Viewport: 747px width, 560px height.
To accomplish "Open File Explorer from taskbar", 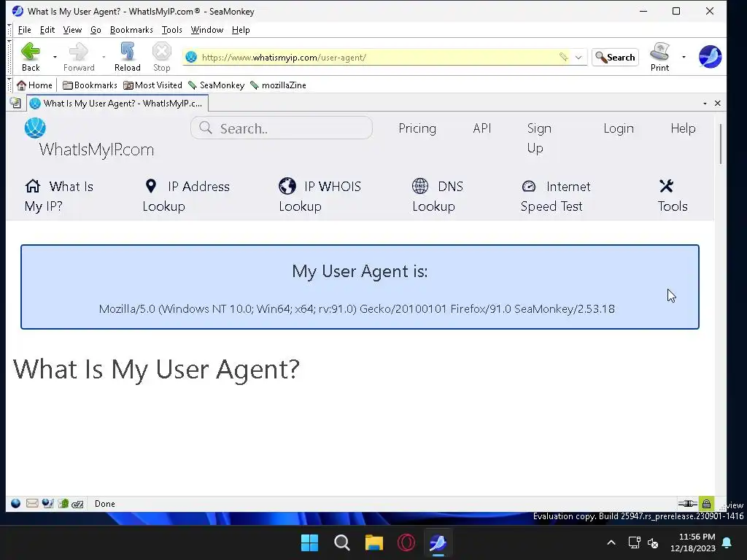I will (x=374, y=542).
